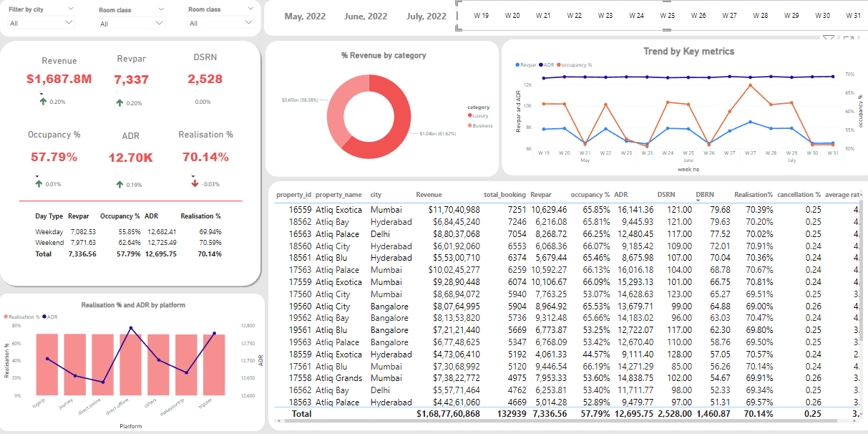This screenshot has width=868, height=434.
Task: Select week W 25 in the week slicer
Action: [667, 15]
